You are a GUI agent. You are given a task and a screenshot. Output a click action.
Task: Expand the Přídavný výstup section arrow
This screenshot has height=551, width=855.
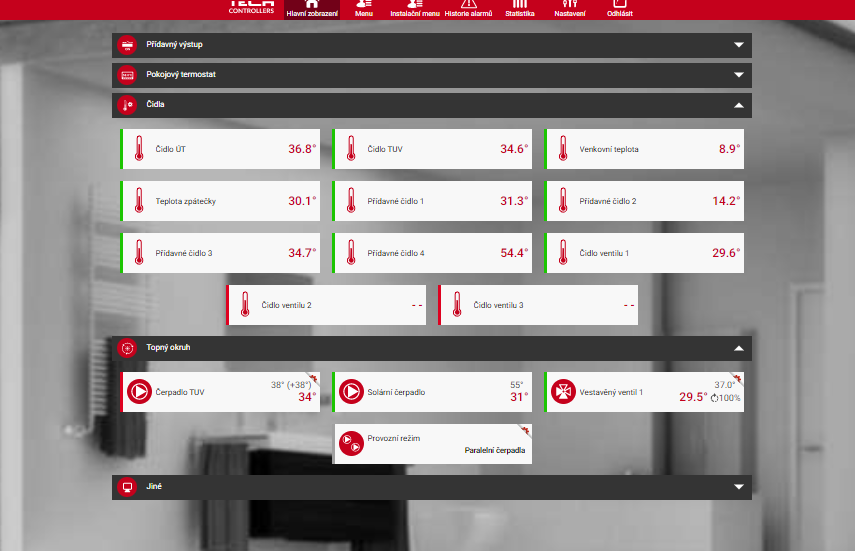pyautogui.click(x=739, y=45)
